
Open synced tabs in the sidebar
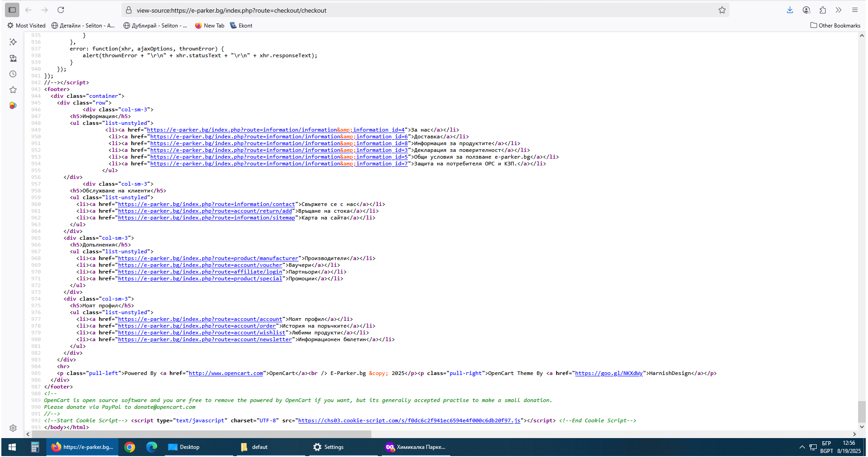click(13, 58)
